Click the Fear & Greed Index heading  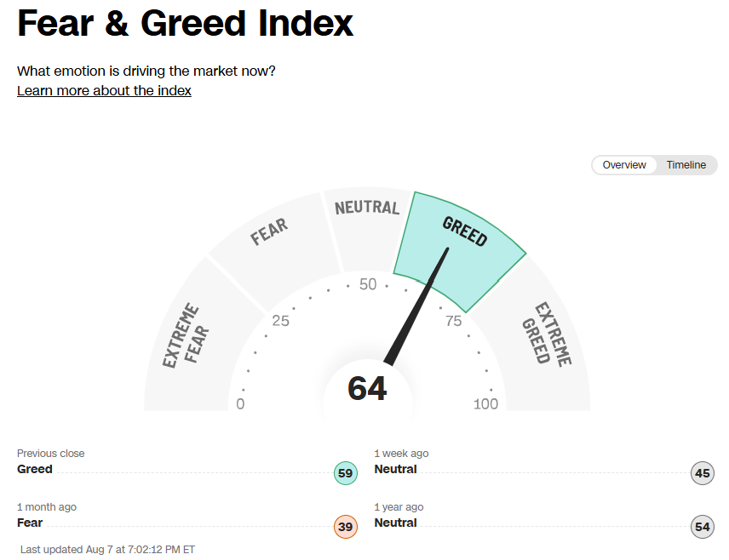pos(185,23)
